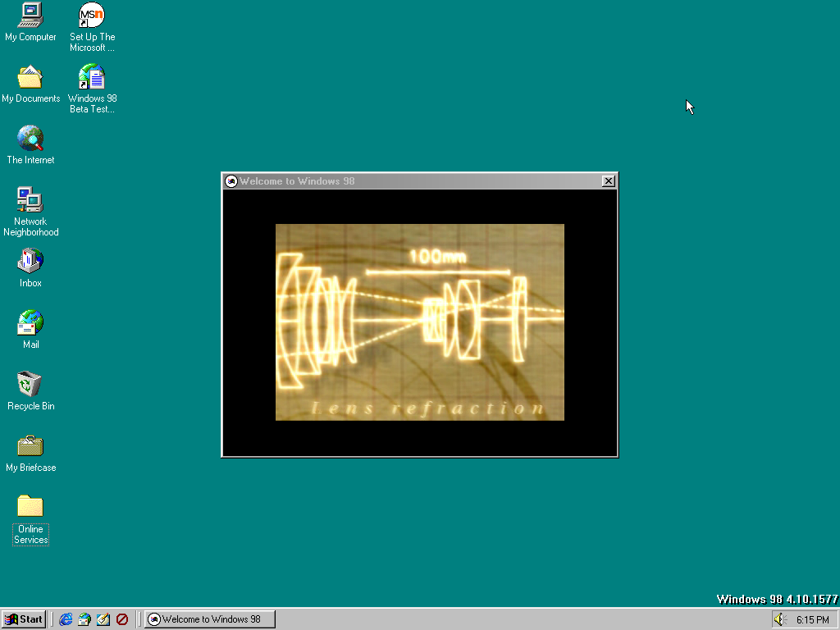Select the Windows 98 Beta Test shortcut
This screenshot has width=840, height=630.
(92, 89)
